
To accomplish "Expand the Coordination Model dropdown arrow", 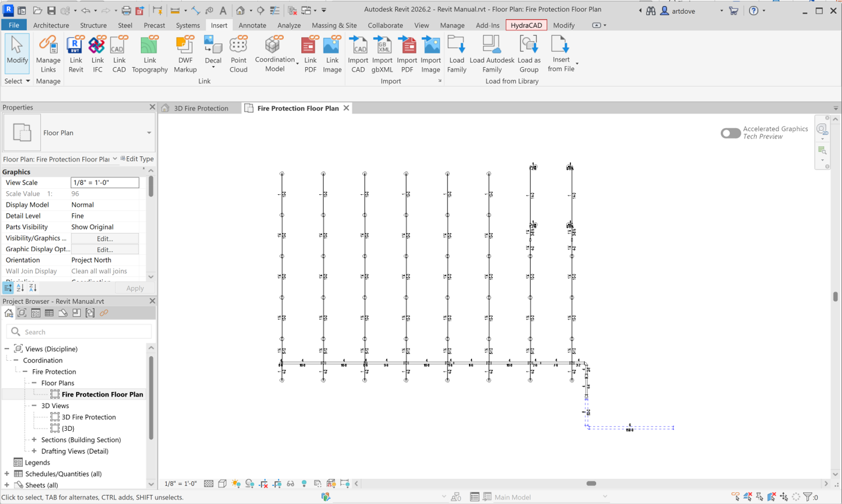I will click(x=297, y=63).
